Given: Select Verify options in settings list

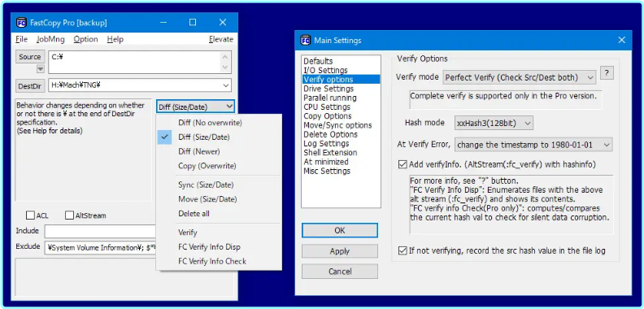Looking at the screenshot, I should tap(341, 80).
